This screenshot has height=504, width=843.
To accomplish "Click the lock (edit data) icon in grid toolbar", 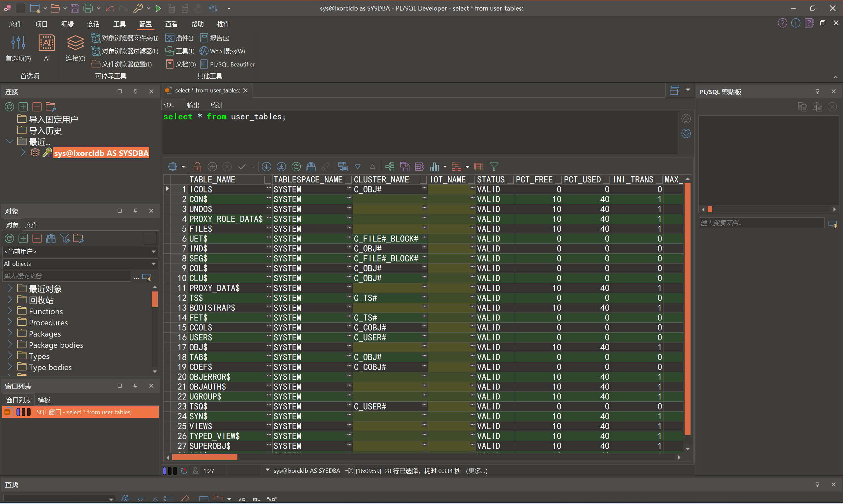I will click(x=197, y=167).
